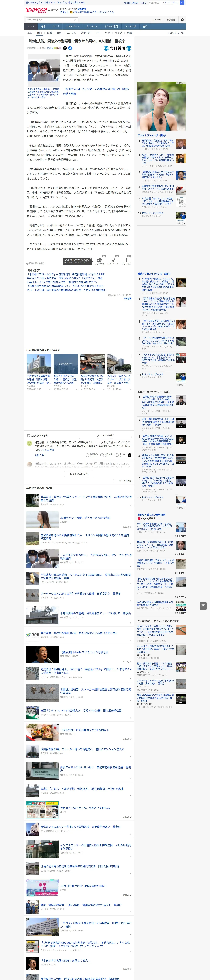
Task: Click the comment speech bubble heading icon
Action: [x=29, y=436]
